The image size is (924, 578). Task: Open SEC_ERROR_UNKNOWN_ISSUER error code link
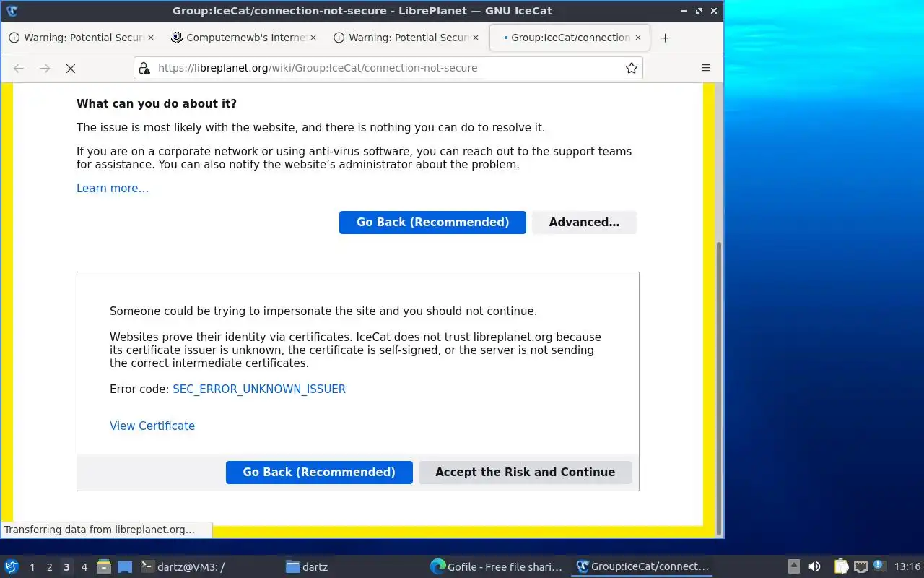click(259, 389)
